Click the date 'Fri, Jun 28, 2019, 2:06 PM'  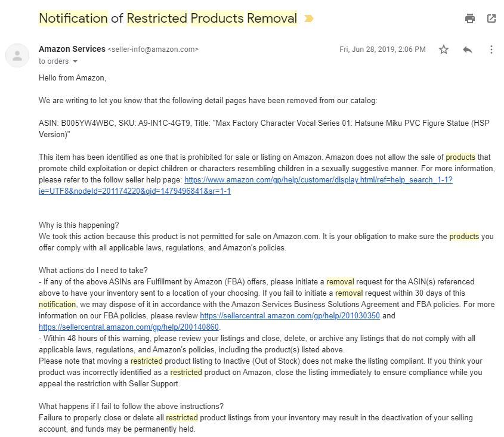(x=382, y=49)
